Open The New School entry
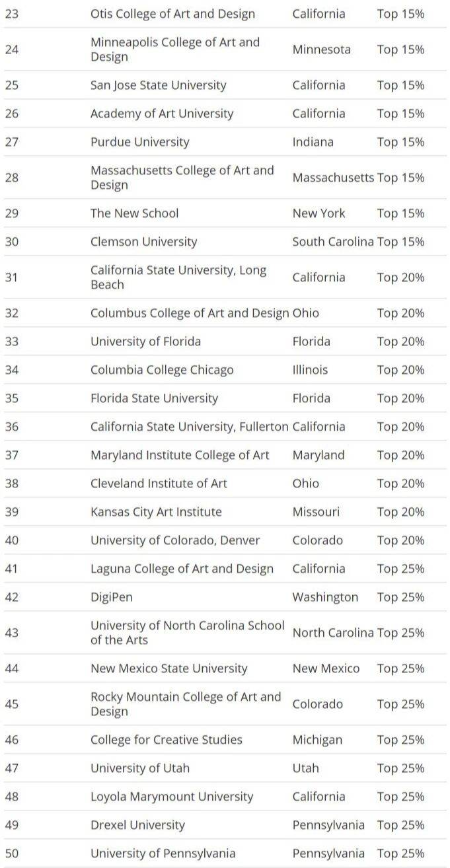The image size is (450, 868). (134, 213)
